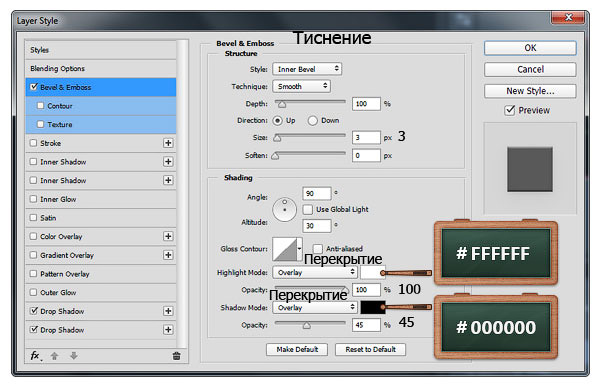Click the Depth value field
This screenshot has height=387, width=600.
tap(366, 104)
